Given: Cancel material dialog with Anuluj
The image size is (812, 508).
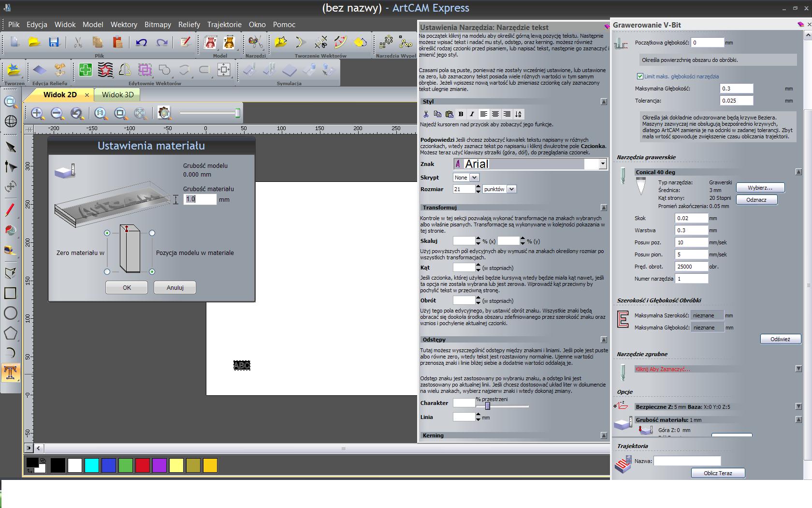Looking at the screenshot, I should 175,287.
